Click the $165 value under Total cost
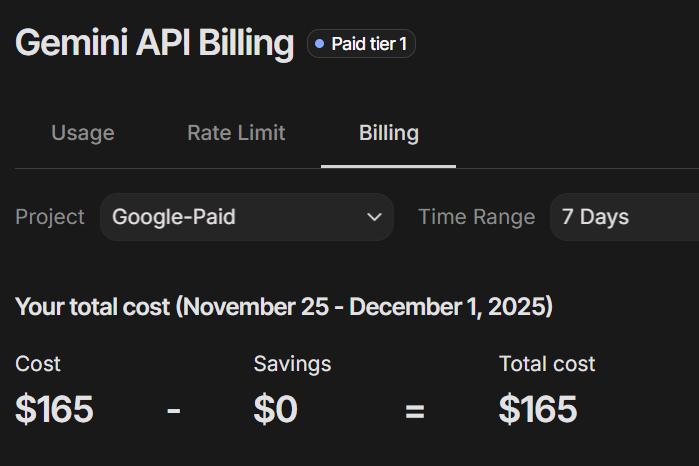 coord(538,409)
